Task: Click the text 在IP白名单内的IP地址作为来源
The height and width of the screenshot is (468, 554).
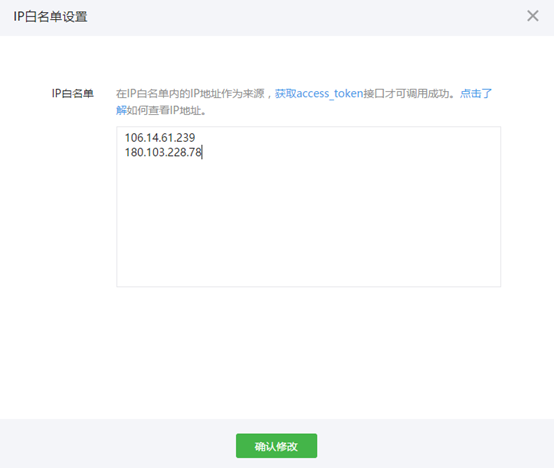Action: tap(190, 94)
